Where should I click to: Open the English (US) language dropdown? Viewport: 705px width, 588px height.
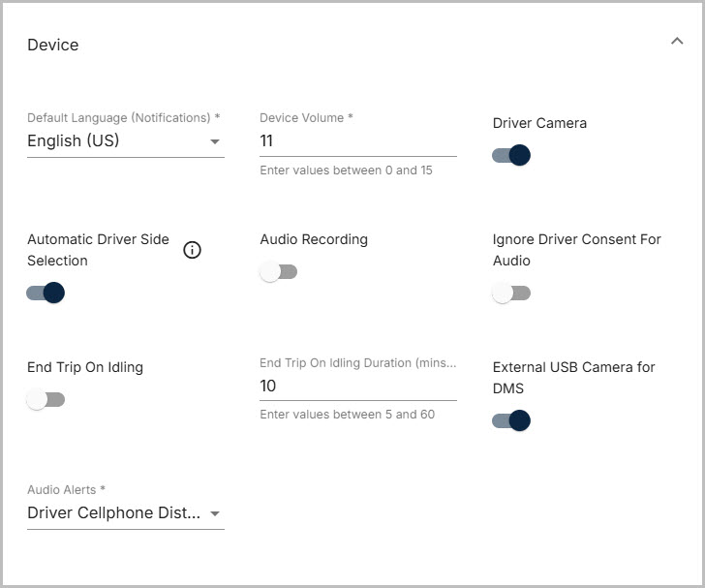(116, 141)
